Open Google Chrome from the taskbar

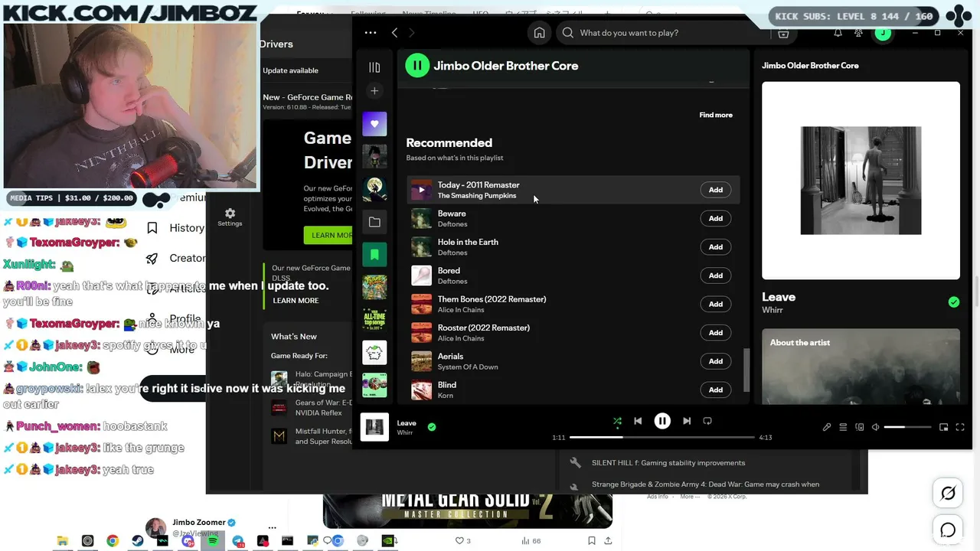click(x=113, y=541)
